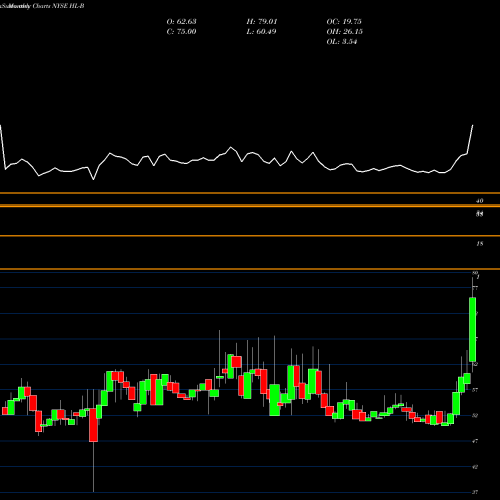500x500 pixels.
Task: Click the '42' price axis label
Action: (x=475, y=467)
